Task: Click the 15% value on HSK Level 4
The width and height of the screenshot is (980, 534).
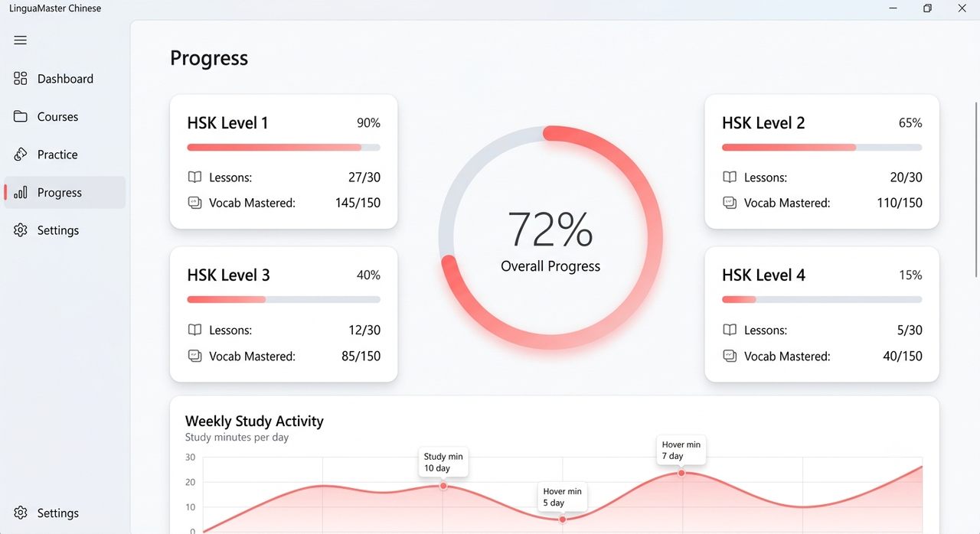Action: tap(910, 275)
